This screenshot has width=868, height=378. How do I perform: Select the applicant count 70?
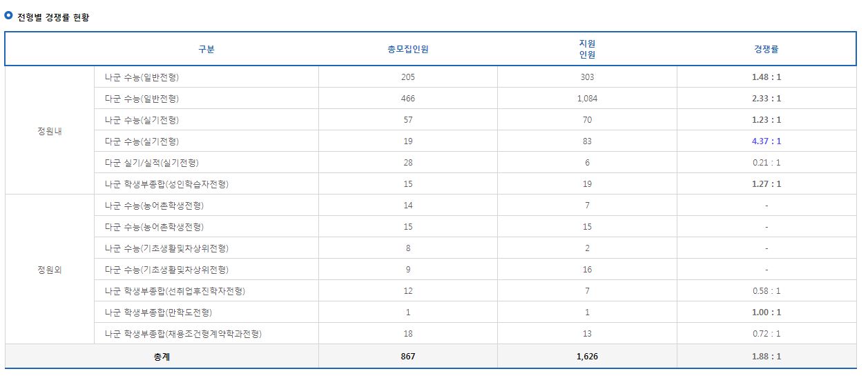pos(587,120)
